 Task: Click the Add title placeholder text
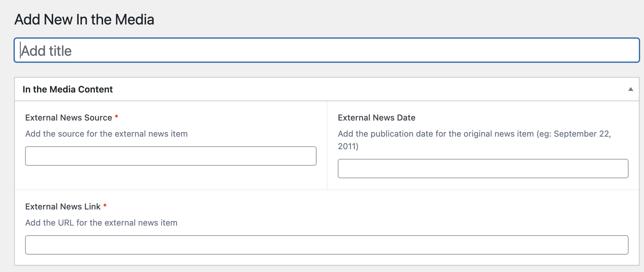pyautogui.click(x=46, y=51)
